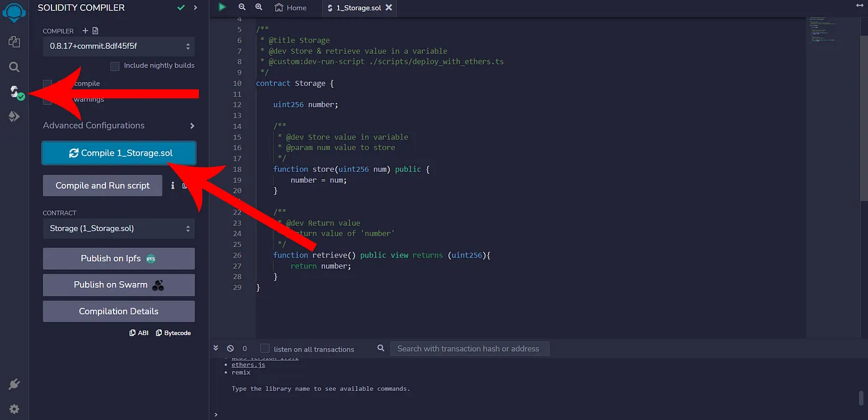Click the COMPILER section label

[58, 30]
